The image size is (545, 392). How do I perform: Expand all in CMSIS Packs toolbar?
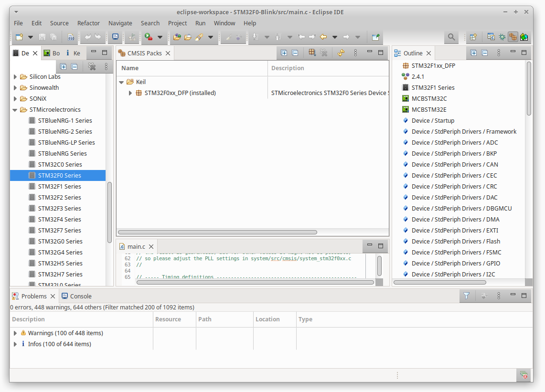[x=284, y=53]
